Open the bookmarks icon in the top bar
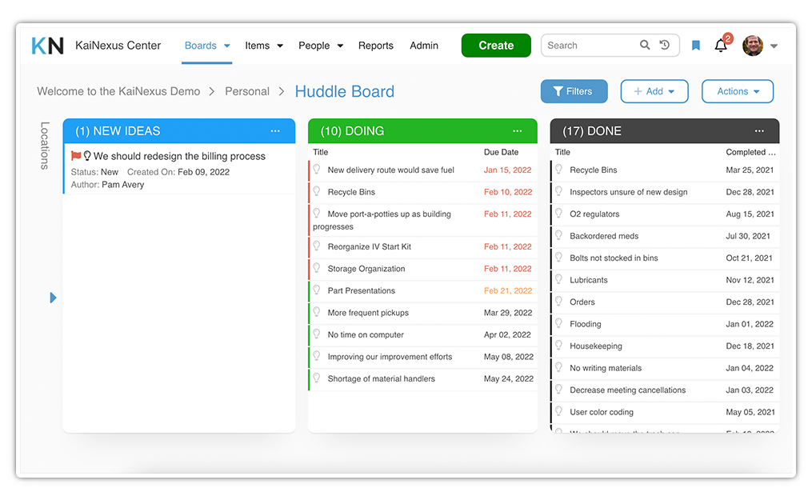812x504 pixels. tap(696, 46)
